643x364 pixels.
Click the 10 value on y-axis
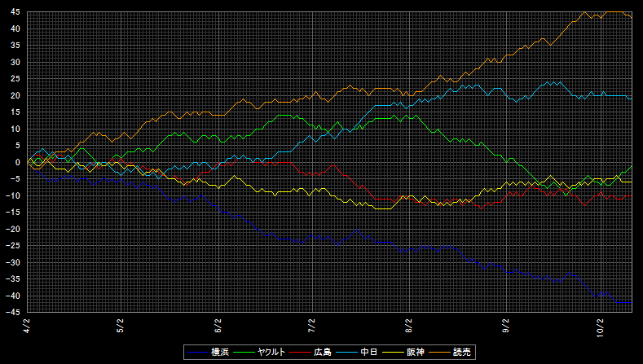[15, 129]
